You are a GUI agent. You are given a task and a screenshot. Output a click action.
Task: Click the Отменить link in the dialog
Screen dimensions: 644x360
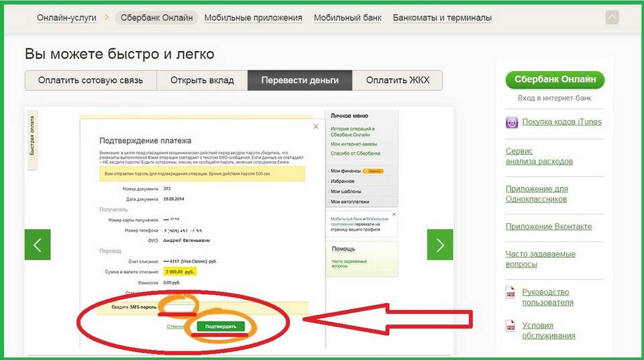coord(176,326)
